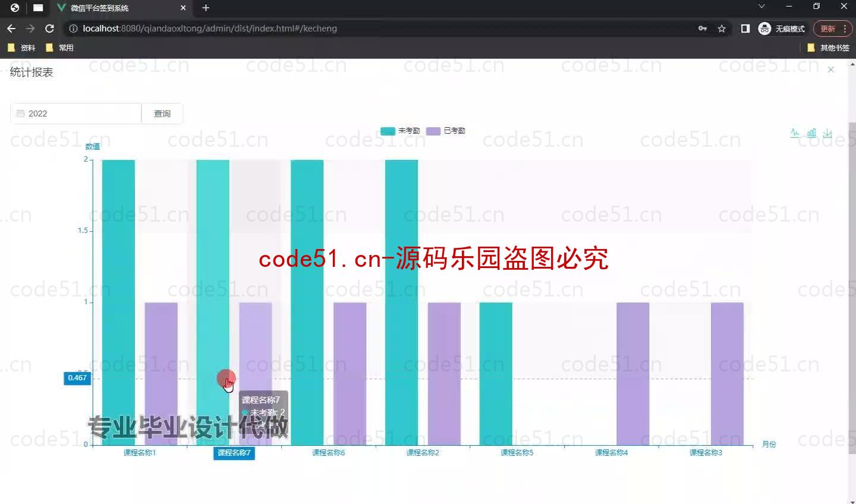This screenshot has width=856, height=504.
Task: Click the axis label 课程名称6
Action: (329, 453)
